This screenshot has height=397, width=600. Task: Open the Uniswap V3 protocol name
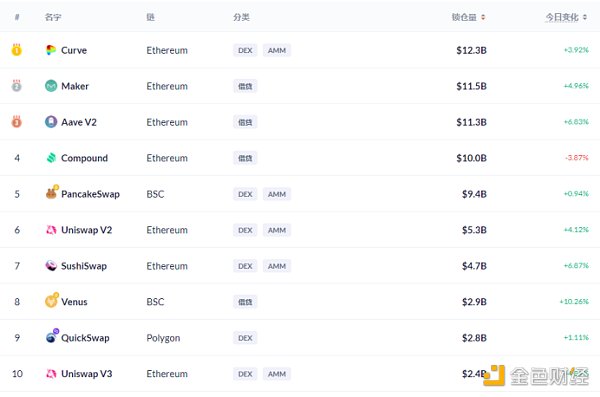(x=86, y=374)
